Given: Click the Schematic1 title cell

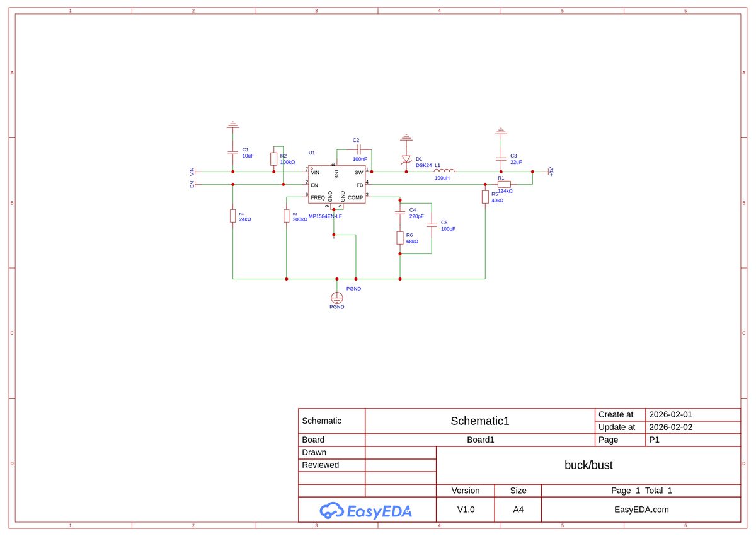Looking at the screenshot, I should click(480, 421).
